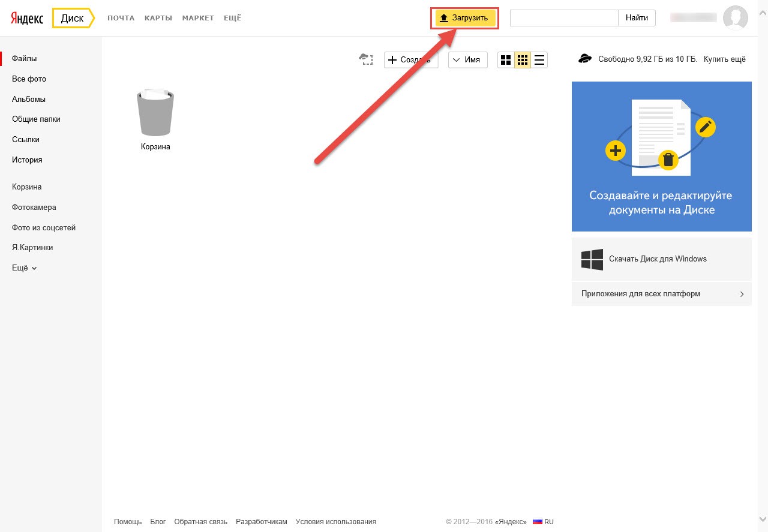The width and height of the screenshot is (768, 532).
Task: Click the user profile avatar
Action: tap(735, 18)
